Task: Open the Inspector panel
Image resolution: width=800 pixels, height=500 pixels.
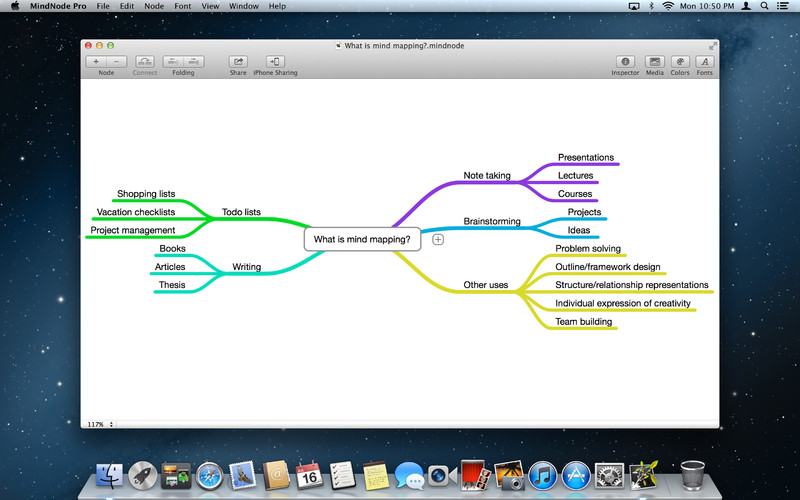Action: click(625, 61)
